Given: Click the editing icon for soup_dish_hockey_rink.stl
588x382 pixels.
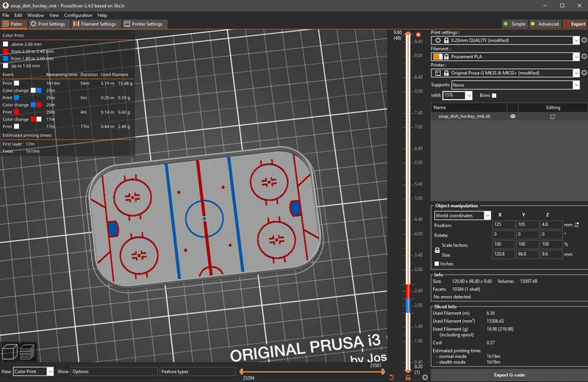Looking at the screenshot, I should tap(553, 117).
